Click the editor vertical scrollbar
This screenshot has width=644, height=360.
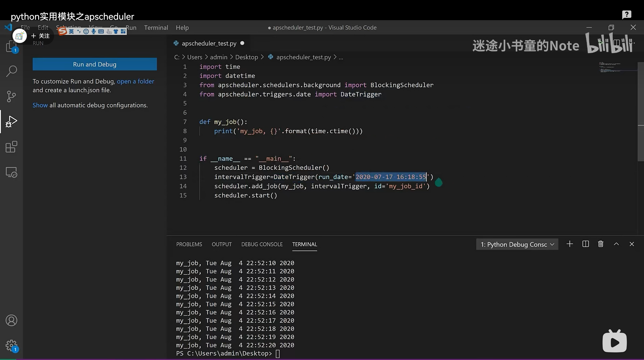coord(640,113)
